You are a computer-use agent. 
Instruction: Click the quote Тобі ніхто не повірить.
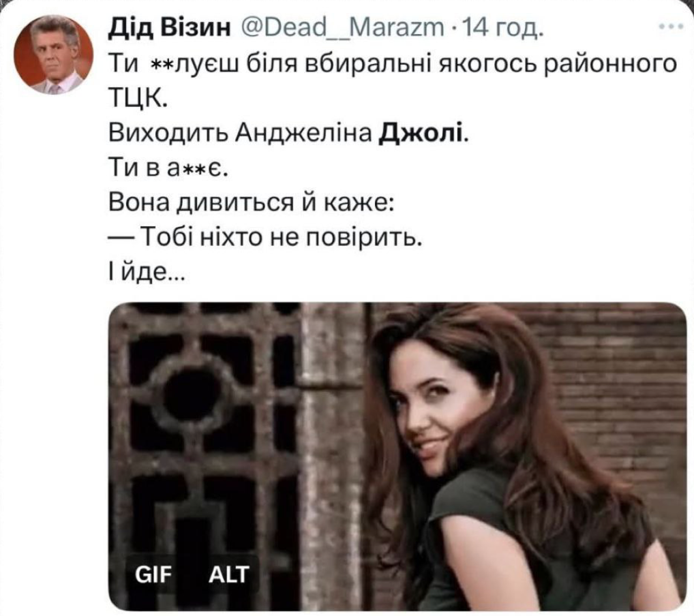(280, 238)
